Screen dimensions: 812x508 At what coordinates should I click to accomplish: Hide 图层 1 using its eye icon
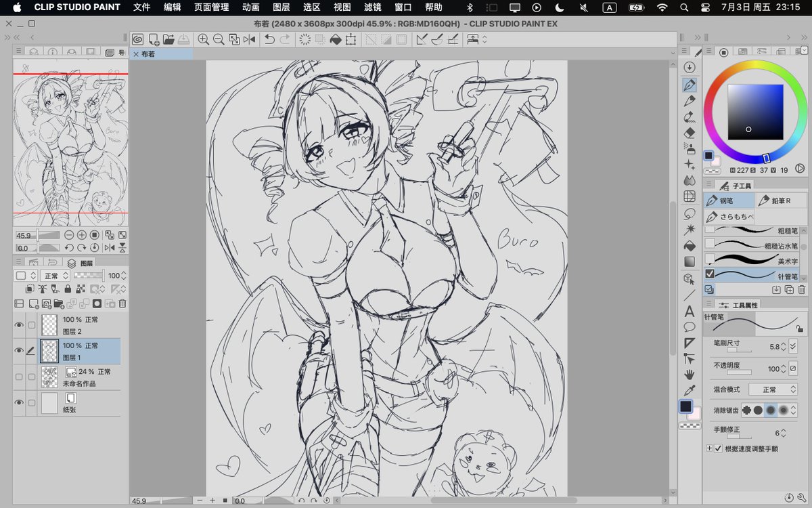pos(19,351)
